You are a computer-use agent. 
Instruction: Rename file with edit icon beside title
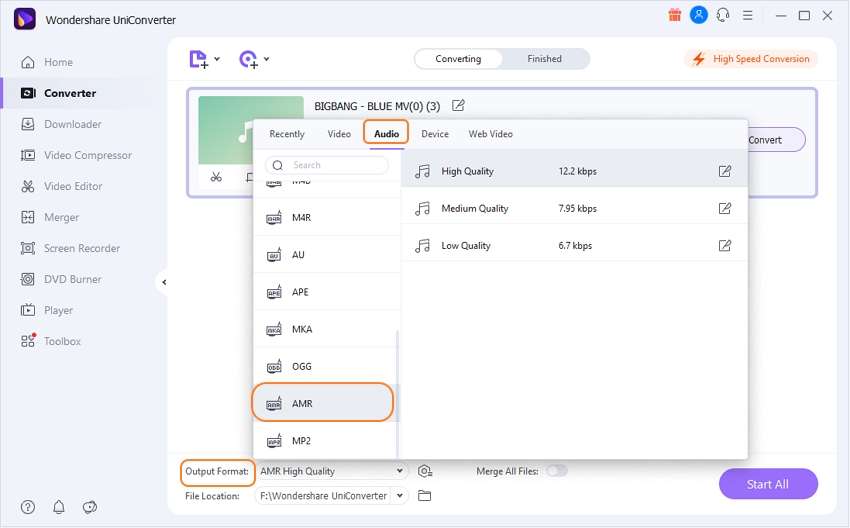click(x=458, y=105)
